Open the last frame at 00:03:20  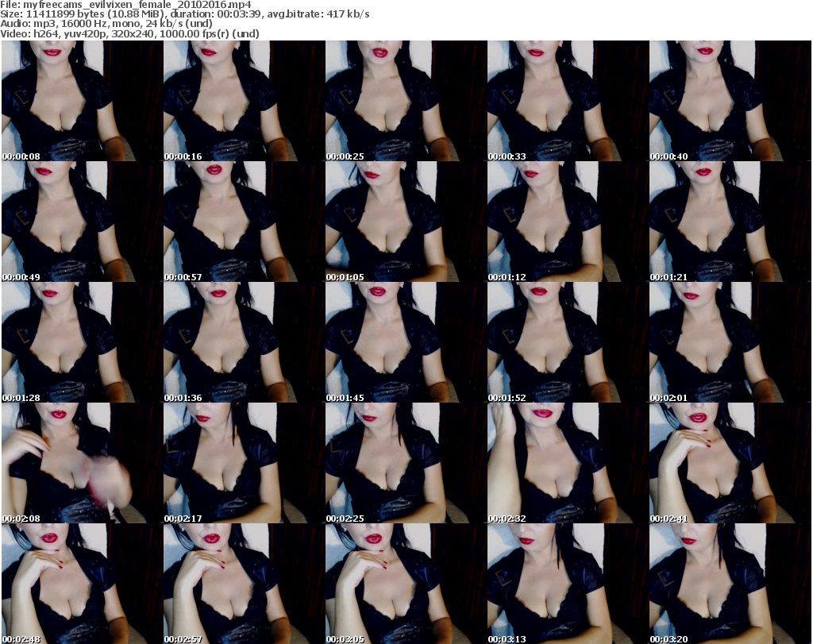[x=729, y=584]
